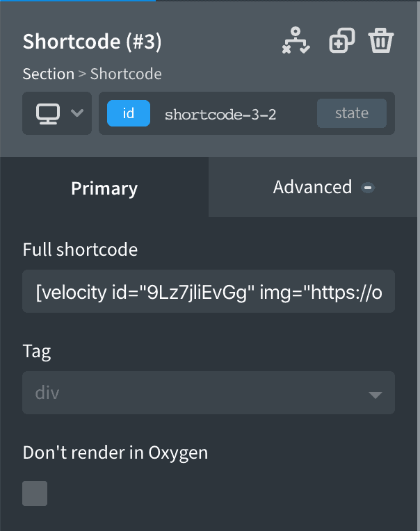Click the blue id selector button
This screenshot has height=531, width=420.
point(129,113)
